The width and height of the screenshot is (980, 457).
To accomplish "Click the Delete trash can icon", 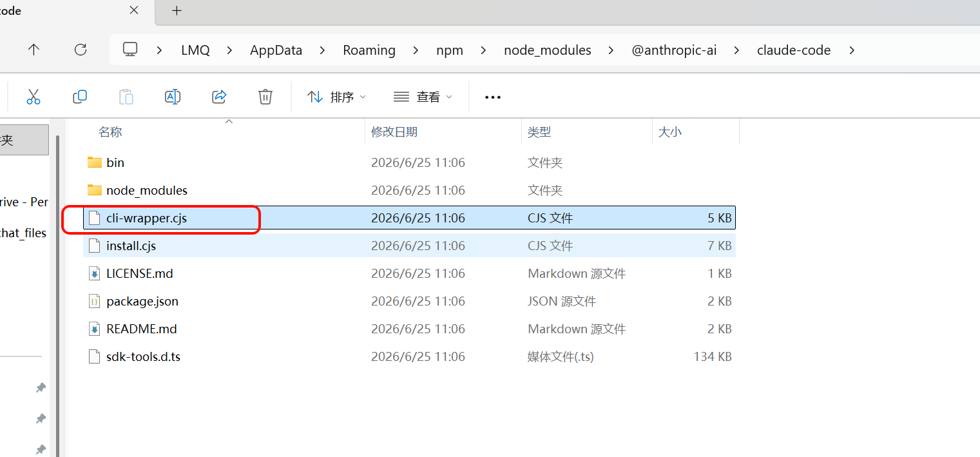I will [x=265, y=97].
